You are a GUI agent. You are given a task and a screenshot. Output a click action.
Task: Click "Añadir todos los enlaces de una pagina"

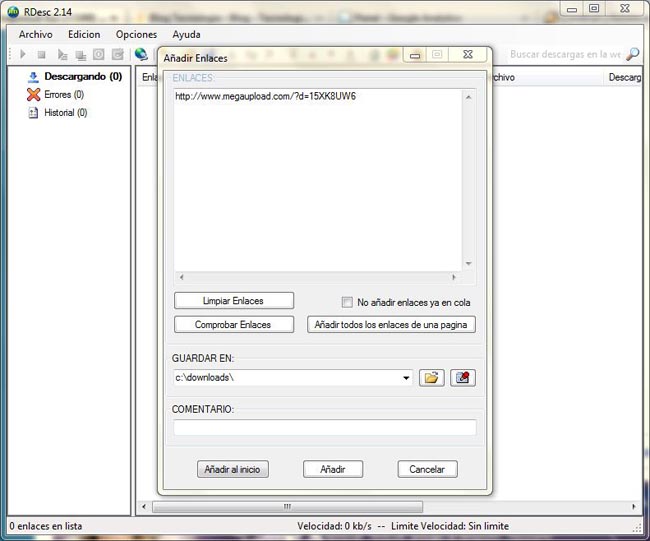click(x=391, y=324)
